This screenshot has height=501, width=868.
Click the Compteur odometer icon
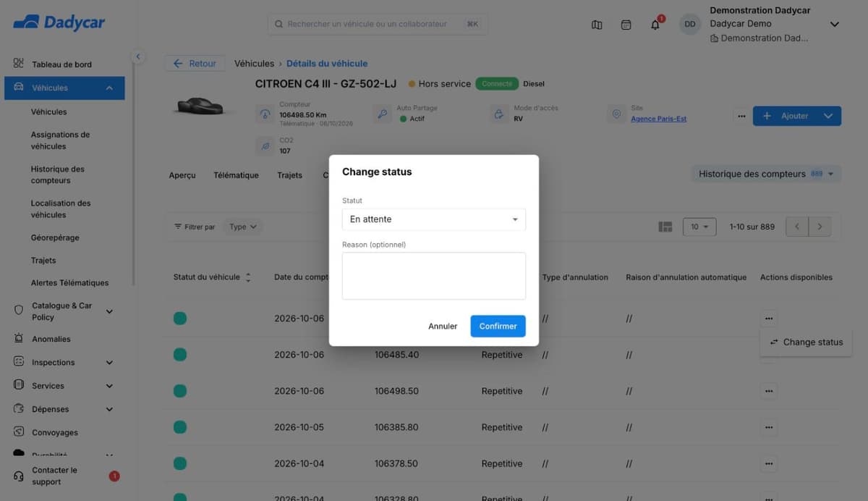[265, 114]
